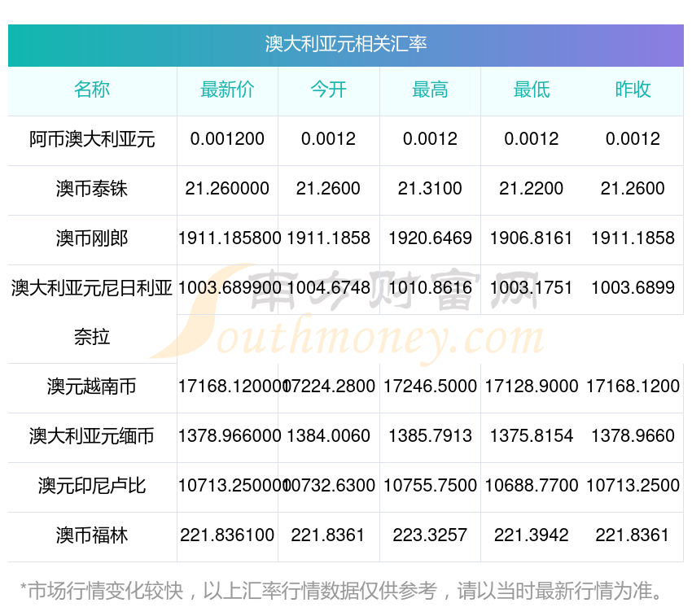The image size is (692, 616).
Task: Select the 最新价 column header
Action: (x=227, y=90)
